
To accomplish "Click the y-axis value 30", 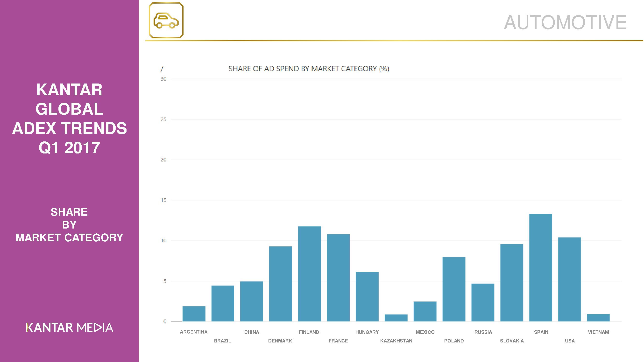I will 163,79.
